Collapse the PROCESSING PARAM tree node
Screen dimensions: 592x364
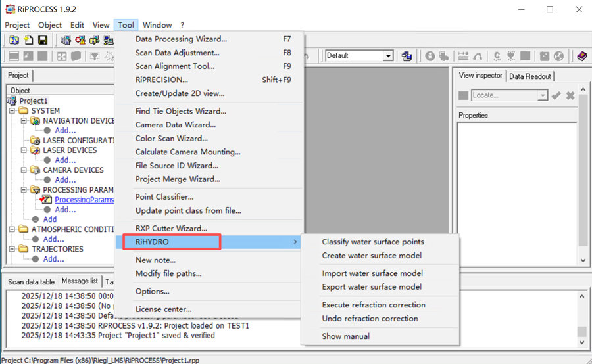pos(24,190)
